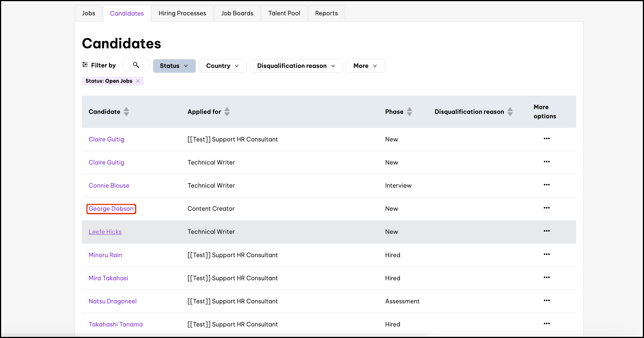Open more options for Connie Blouse row
The width and height of the screenshot is (644, 338).
tap(547, 185)
